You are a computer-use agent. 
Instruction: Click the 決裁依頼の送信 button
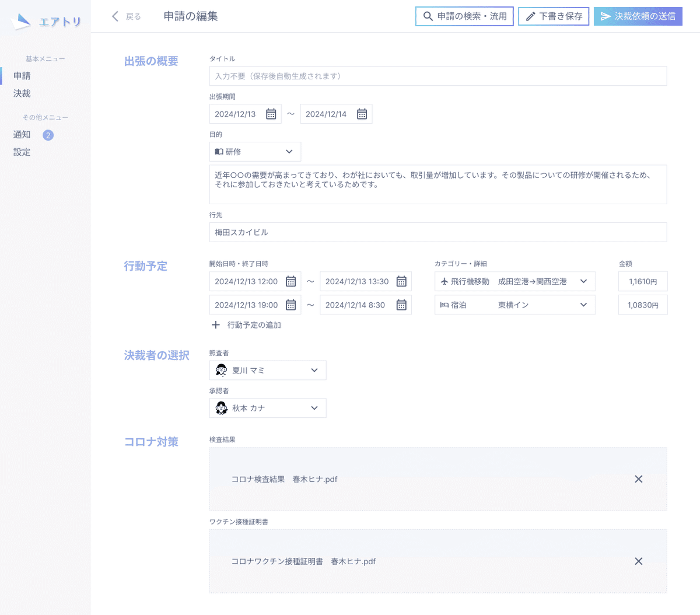pos(638,16)
